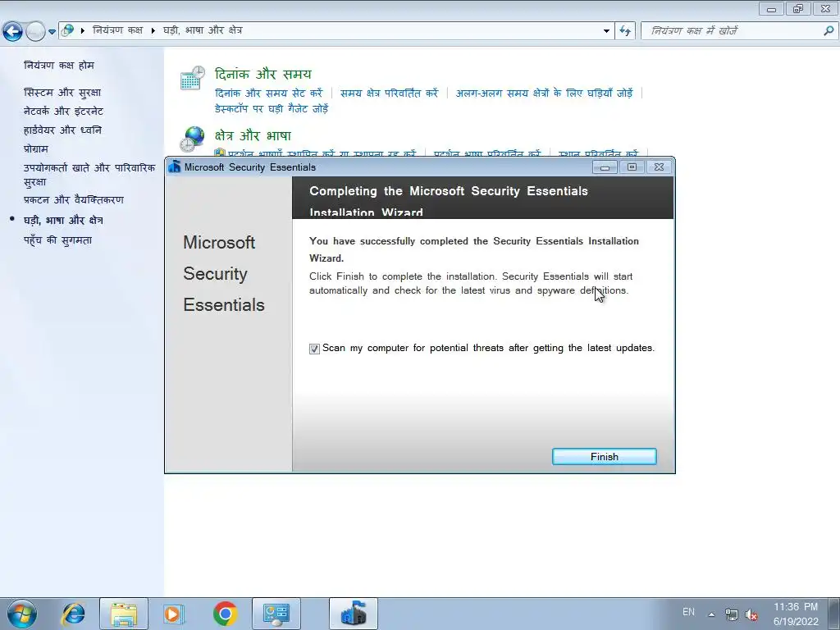This screenshot has height=630, width=840.
Task: Open प्रोग्राम category in sidebar
Action: [36, 149]
